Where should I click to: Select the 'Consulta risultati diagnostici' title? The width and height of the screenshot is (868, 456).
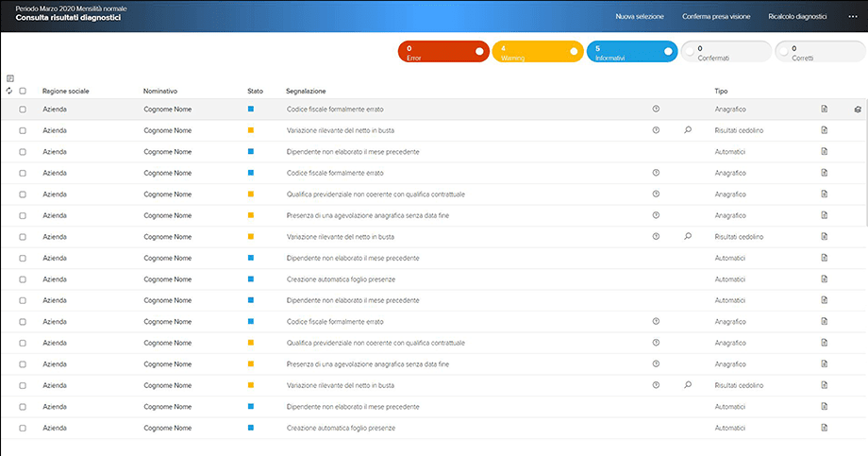pos(68,17)
